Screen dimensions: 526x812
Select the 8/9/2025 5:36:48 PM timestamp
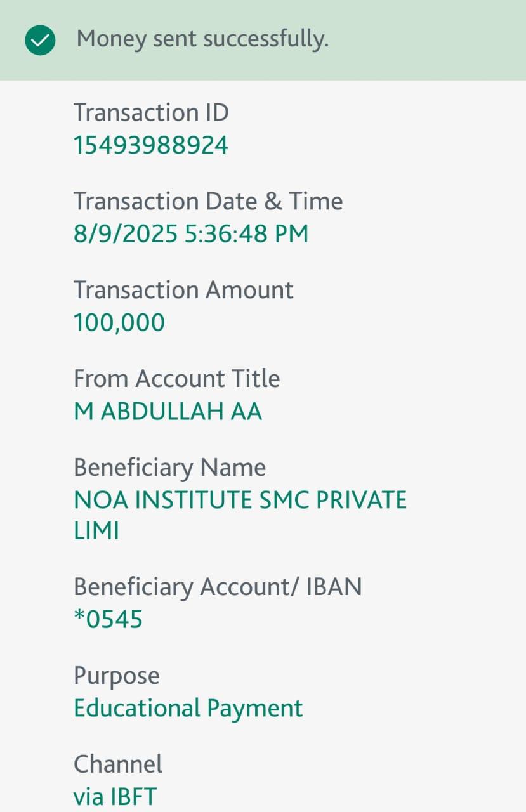click(x=191, y=234)
